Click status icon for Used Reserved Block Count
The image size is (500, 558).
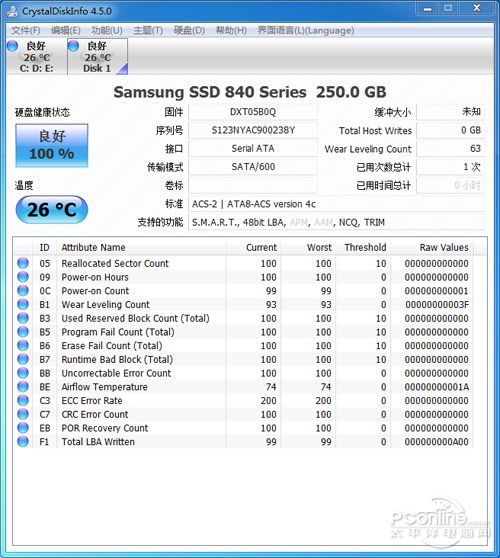click(x=23, y=318)
